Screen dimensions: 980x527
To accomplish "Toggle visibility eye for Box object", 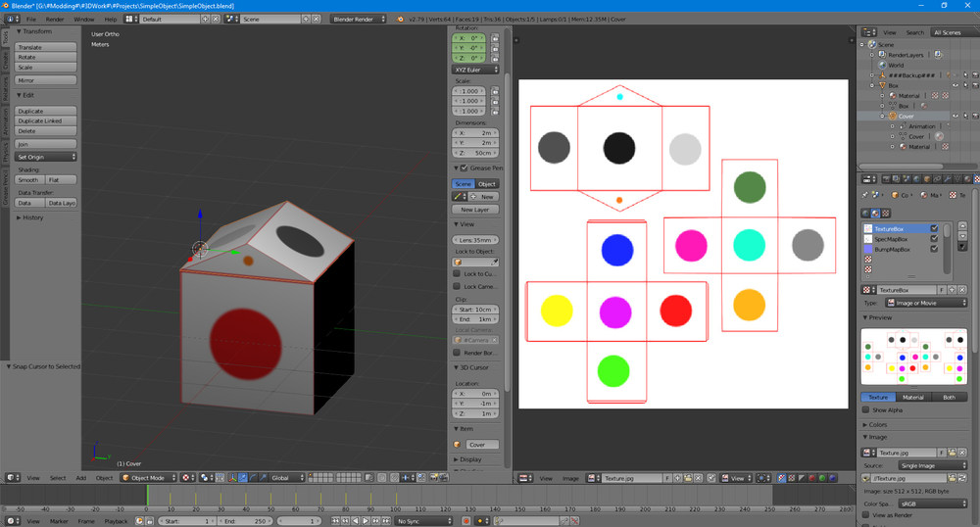I will coord(955,85).
